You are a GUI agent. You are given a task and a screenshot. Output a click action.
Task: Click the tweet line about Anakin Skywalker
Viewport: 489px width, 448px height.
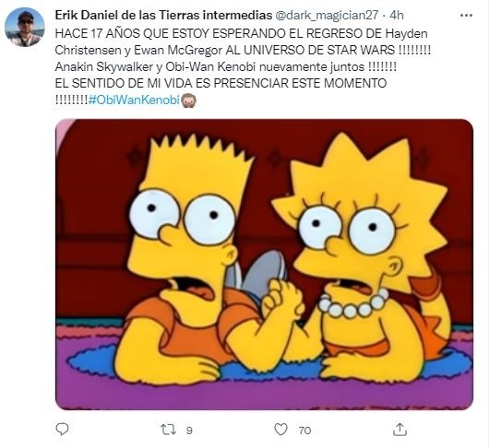coord(226,66)
